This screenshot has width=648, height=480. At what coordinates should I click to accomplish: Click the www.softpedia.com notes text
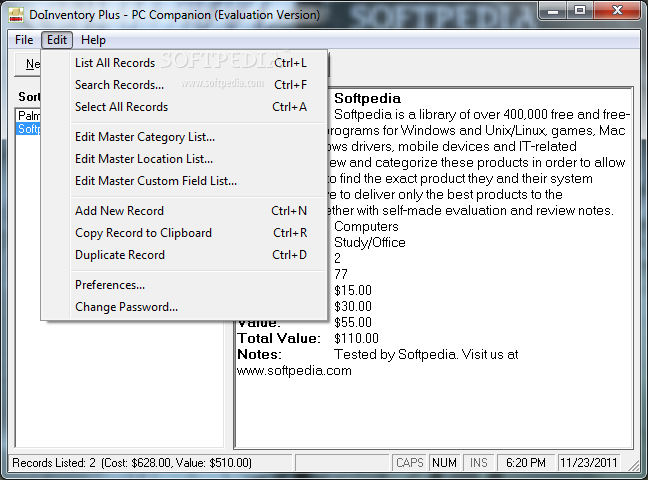coord(294,370)
